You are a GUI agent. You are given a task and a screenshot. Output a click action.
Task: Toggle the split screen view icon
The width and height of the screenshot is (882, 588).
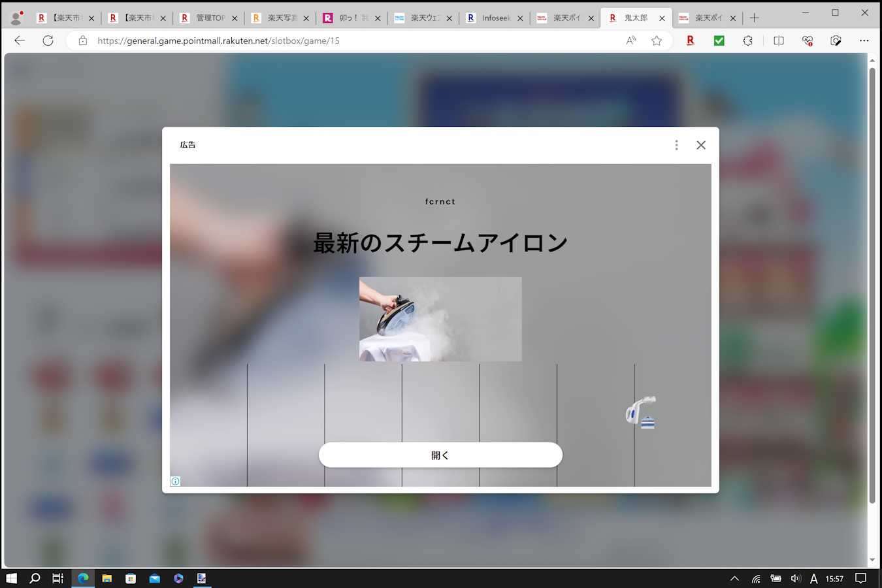778,41
